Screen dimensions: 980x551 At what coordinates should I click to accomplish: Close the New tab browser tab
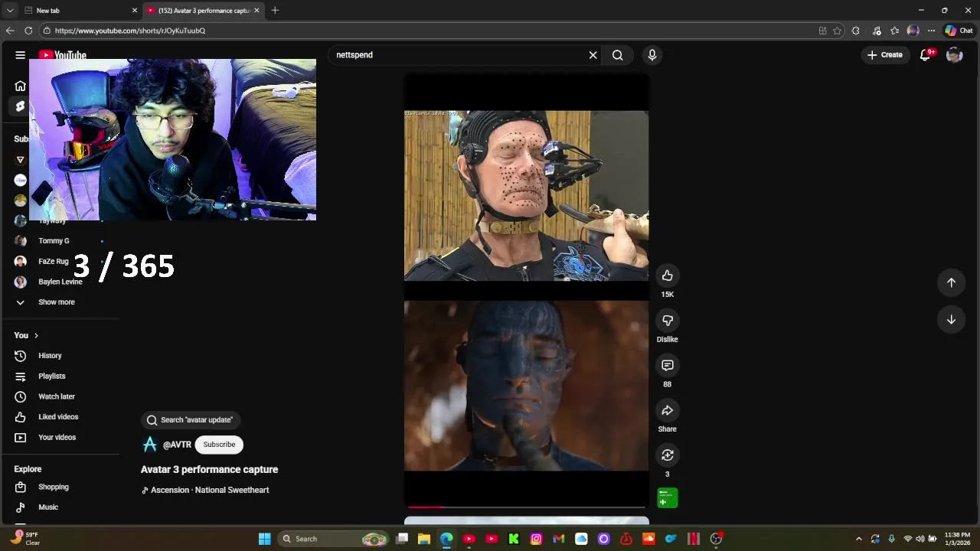[135, 11]
